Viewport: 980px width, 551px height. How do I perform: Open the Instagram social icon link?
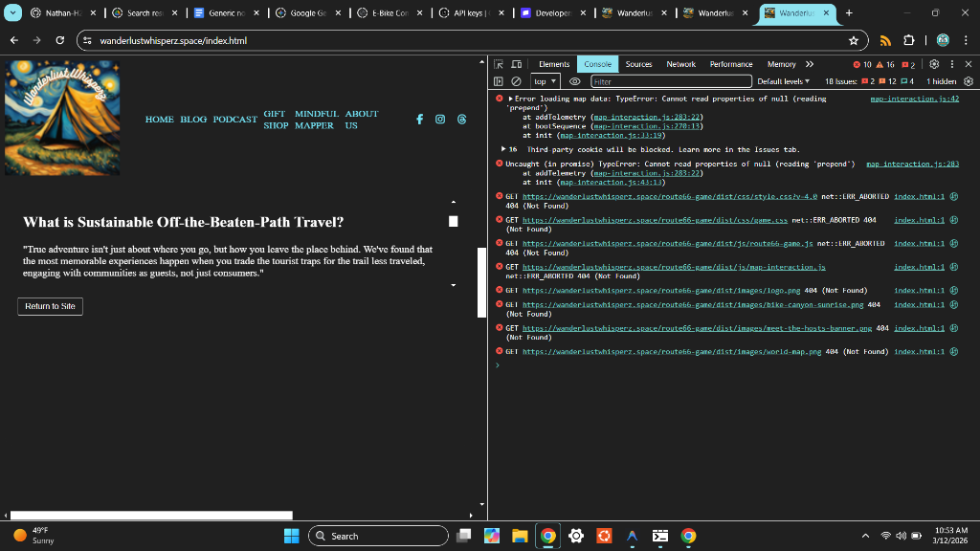(x=440, y=119)
